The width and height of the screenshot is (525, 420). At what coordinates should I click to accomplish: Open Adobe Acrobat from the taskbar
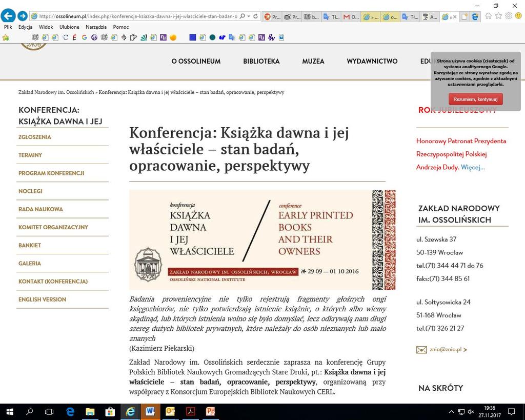[x=190, y=412]
